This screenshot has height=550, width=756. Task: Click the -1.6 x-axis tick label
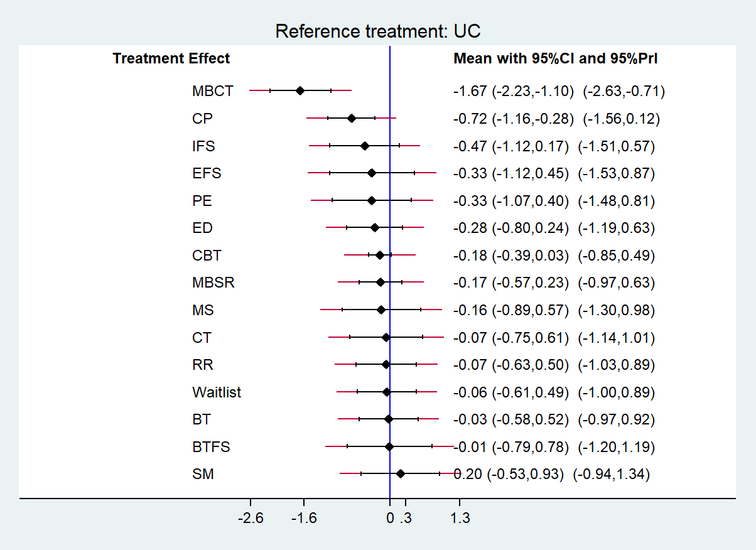pos(304,519)
